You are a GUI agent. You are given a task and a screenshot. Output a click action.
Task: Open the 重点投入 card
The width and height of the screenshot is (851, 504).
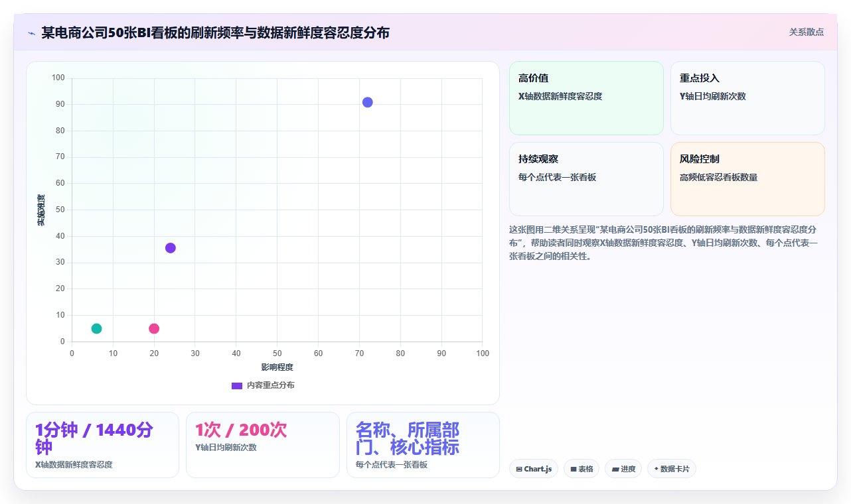747,98
